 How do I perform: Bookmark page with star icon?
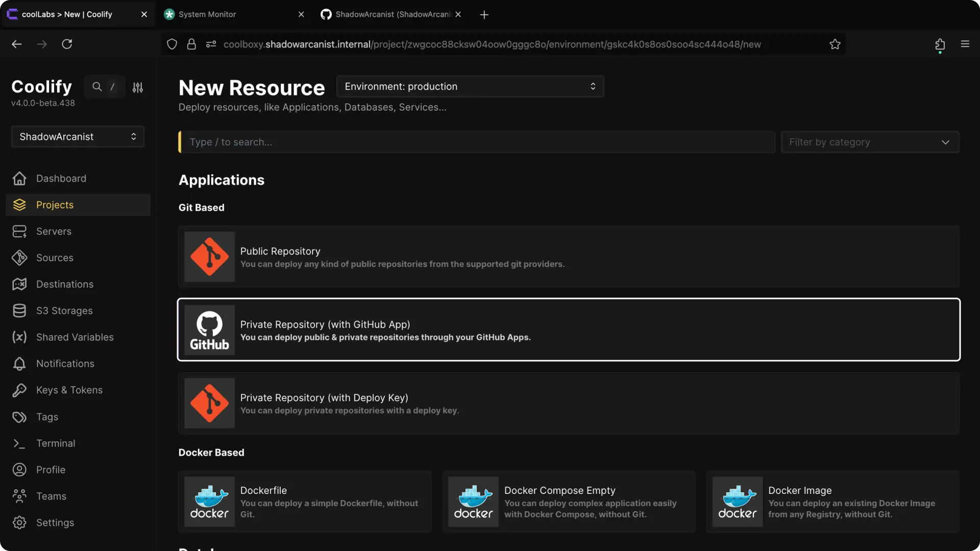tap(835, 44)
